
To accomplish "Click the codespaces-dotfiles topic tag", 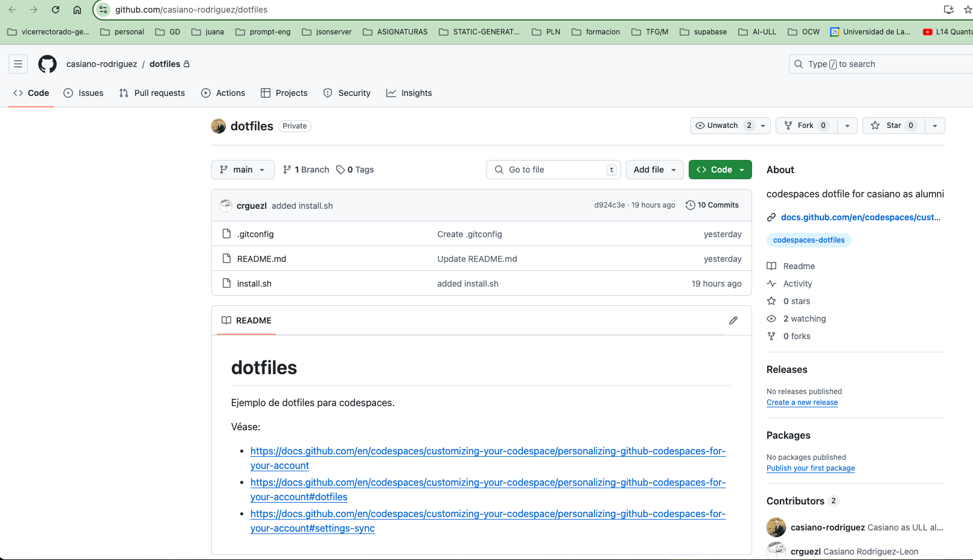I will coord(809,240).
